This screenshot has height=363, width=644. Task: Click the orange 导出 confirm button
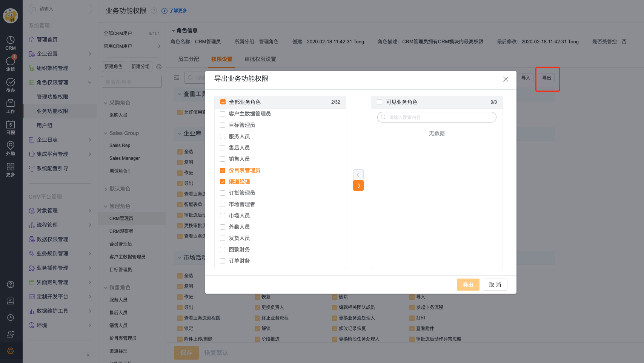click(468, 285)
